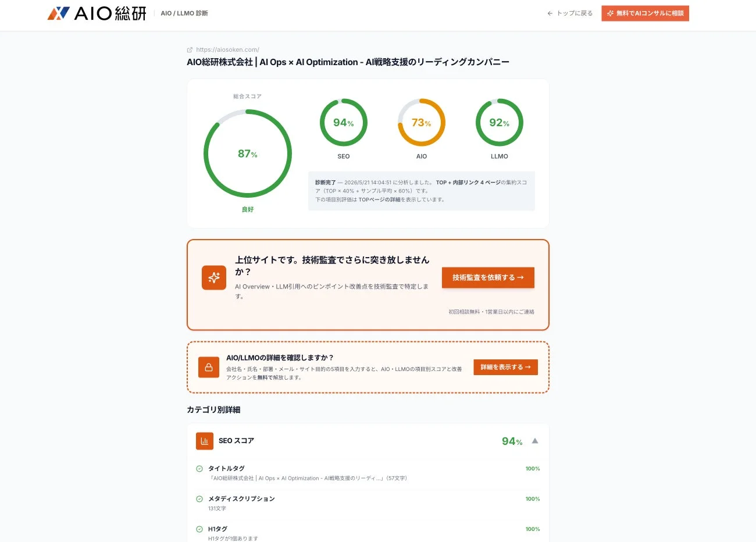The image size is (756, 542).
Task: Click 初回相談無料・1営業日以内にご連絡 note
Action: click(491, 312)
